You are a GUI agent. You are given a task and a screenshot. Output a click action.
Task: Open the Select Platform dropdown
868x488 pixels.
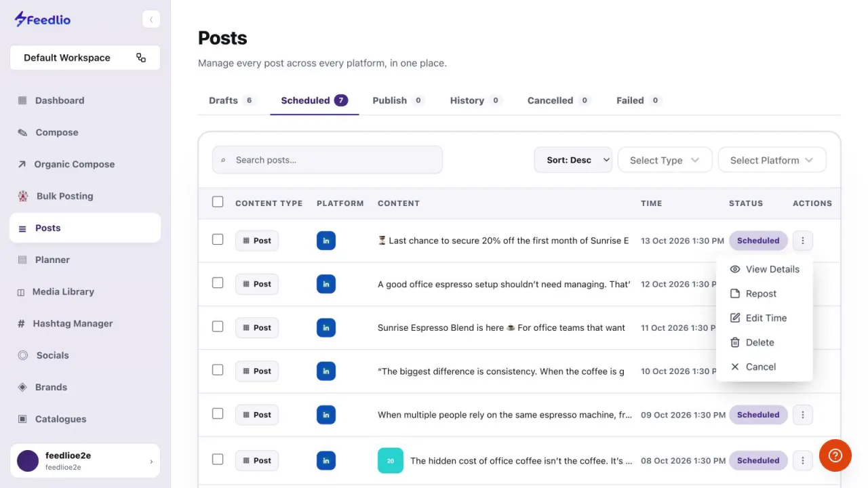772,160
